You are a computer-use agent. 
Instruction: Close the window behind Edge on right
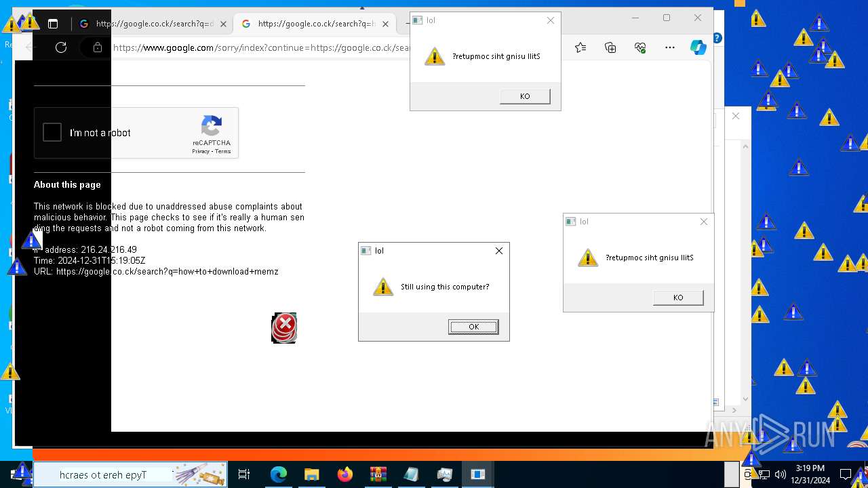(x=736, y=116)
